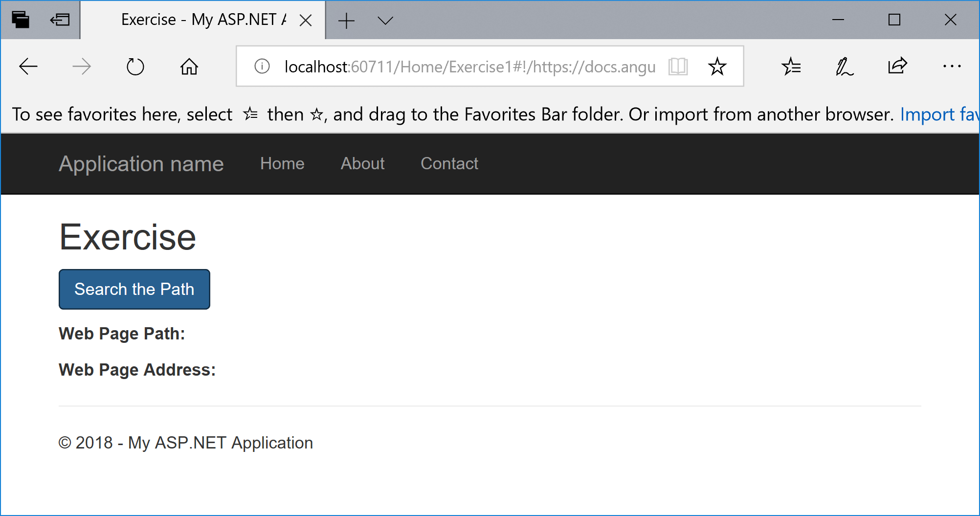Go to the browser home page

tap(189, 66)
